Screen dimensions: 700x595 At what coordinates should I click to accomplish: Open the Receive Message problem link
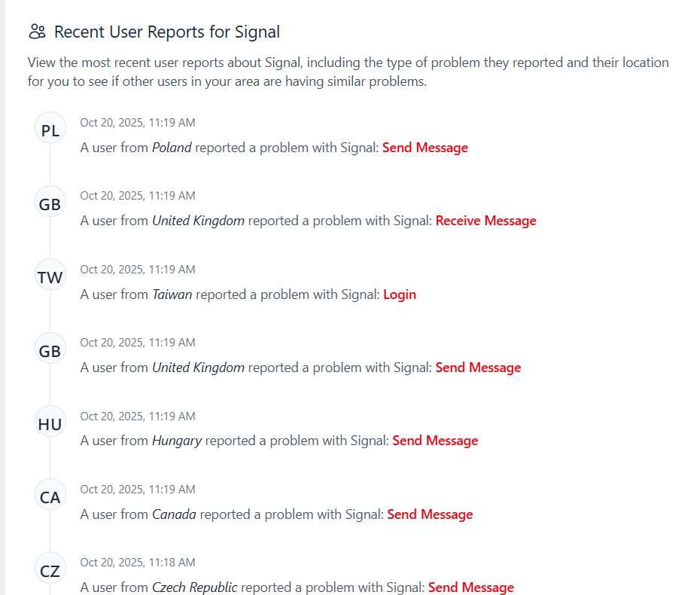click(485, 221)
